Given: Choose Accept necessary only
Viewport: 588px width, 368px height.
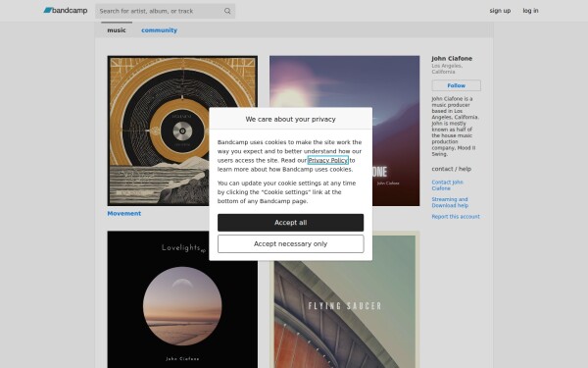Looking at the screenshot, I should tap(291, 243).
